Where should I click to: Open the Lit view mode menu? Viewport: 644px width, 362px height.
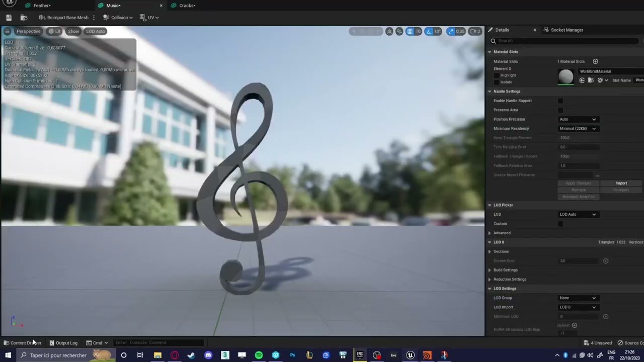54,31
